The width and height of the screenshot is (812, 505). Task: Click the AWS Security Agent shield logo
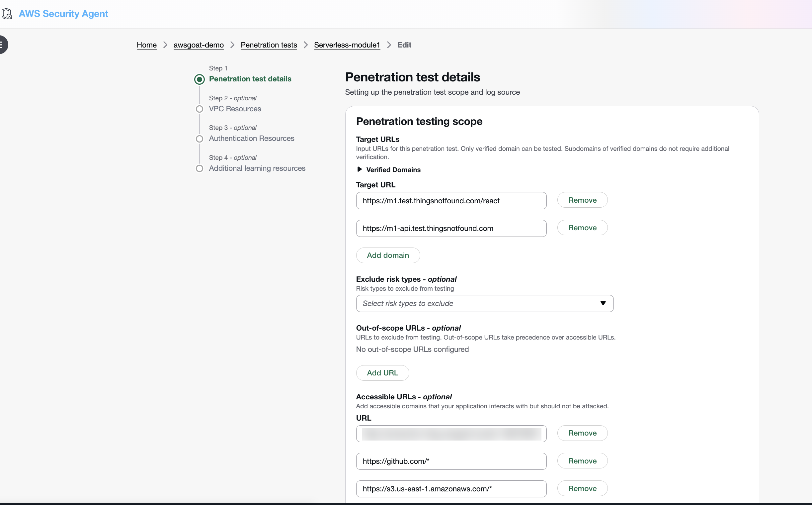coord(7,14)
